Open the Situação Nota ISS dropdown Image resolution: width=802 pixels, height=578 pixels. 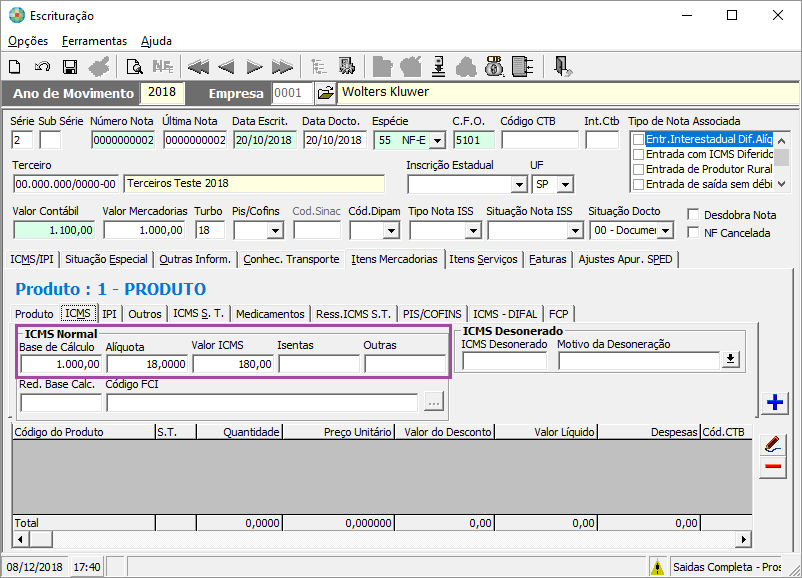(575, 231)
